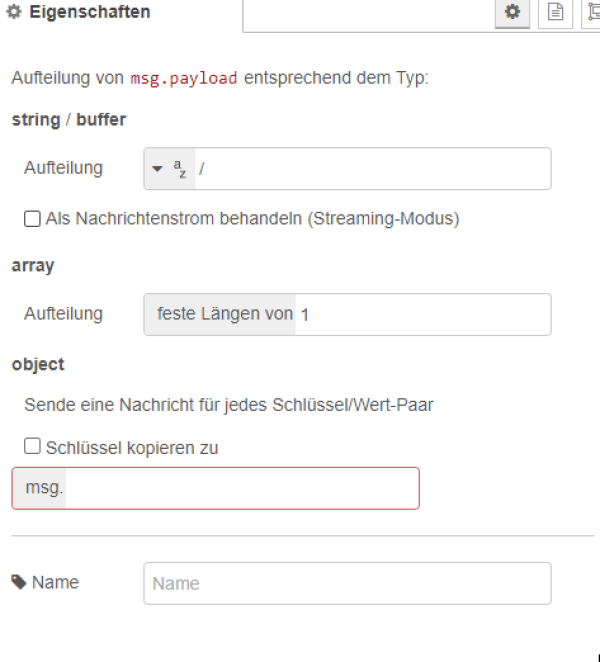Click the gear icon beside Eigenschaften heading
The height and width of the screenshot is (662, 600).
[15, 13]
